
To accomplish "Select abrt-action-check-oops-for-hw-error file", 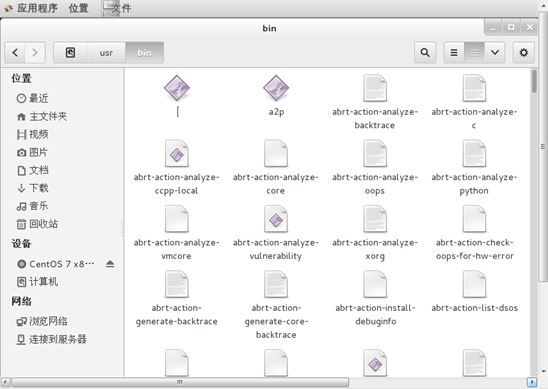I will [474, 232].
